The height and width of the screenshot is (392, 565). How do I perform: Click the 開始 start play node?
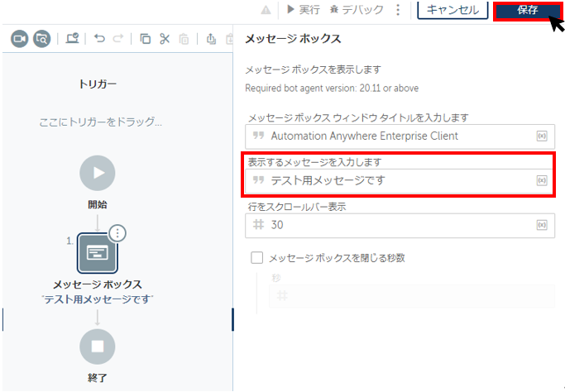tap(98, 173)
